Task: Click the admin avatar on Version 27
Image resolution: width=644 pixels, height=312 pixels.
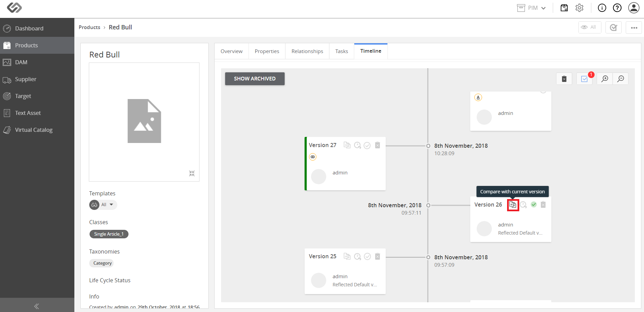Action: (x=318, y=176)
